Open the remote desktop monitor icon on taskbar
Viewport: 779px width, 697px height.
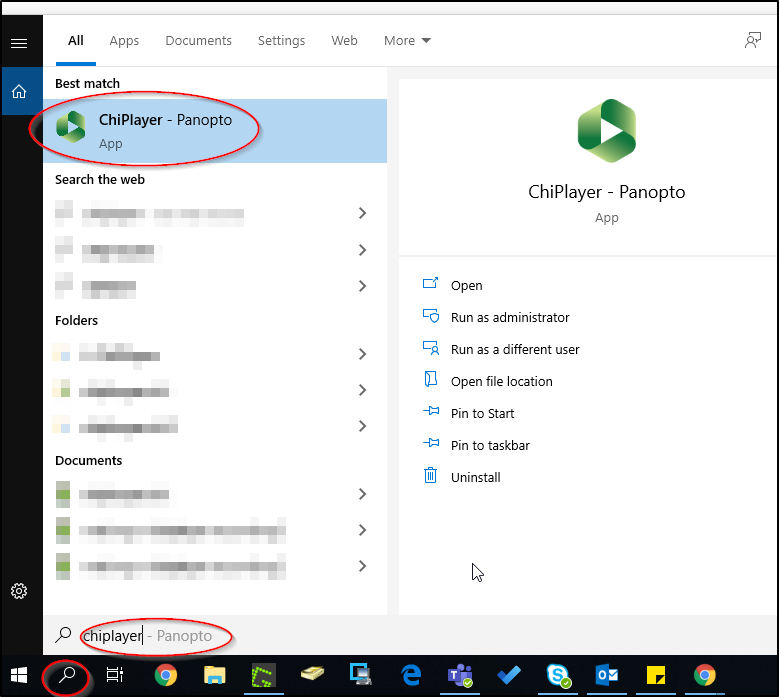coord(361,675)
